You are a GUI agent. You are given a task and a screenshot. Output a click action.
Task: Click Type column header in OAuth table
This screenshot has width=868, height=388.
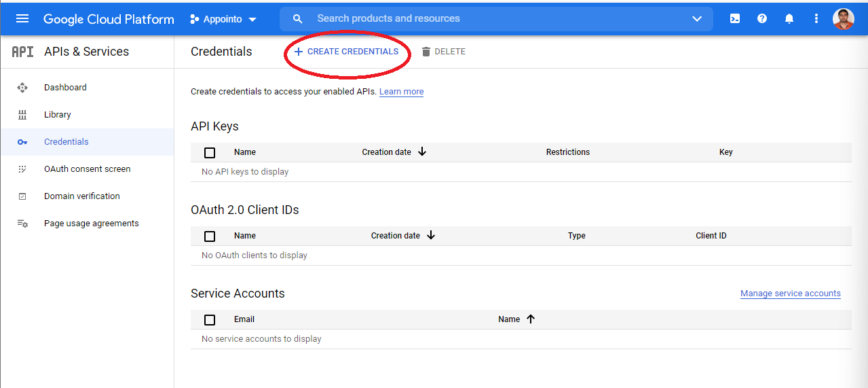pos(577,236)
